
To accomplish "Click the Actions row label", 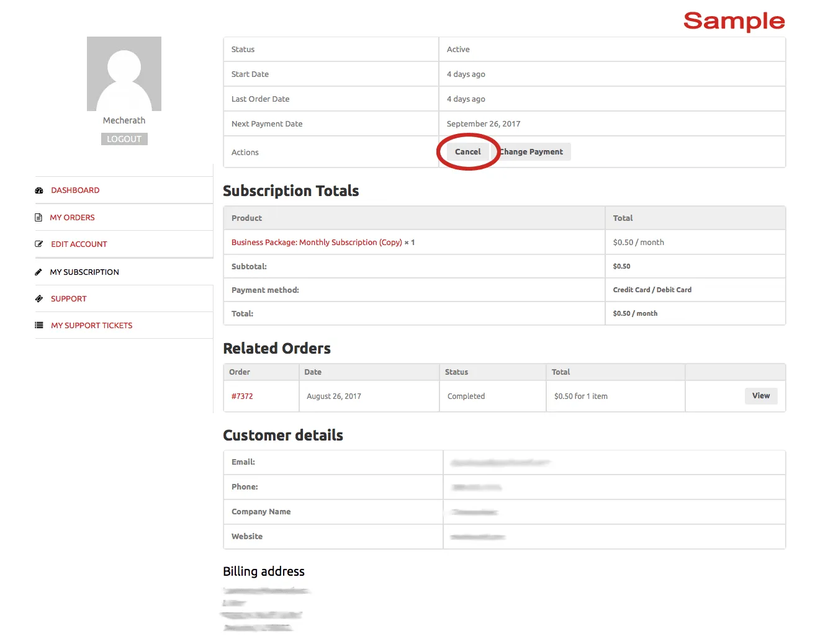I will click(245, 152).
